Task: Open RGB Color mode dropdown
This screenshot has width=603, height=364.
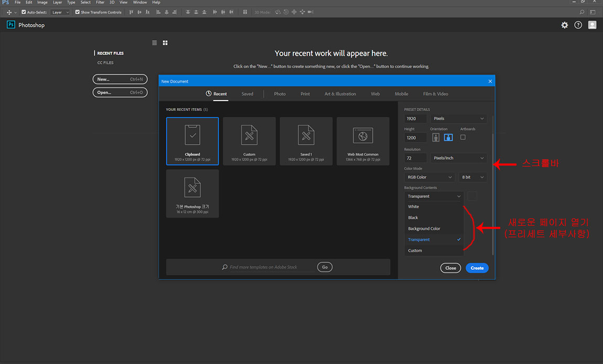Action: tap(429, 177)
